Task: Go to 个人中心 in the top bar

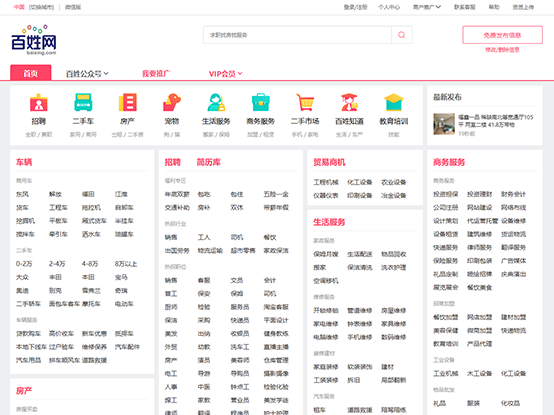Action: (x=389, y=7)
